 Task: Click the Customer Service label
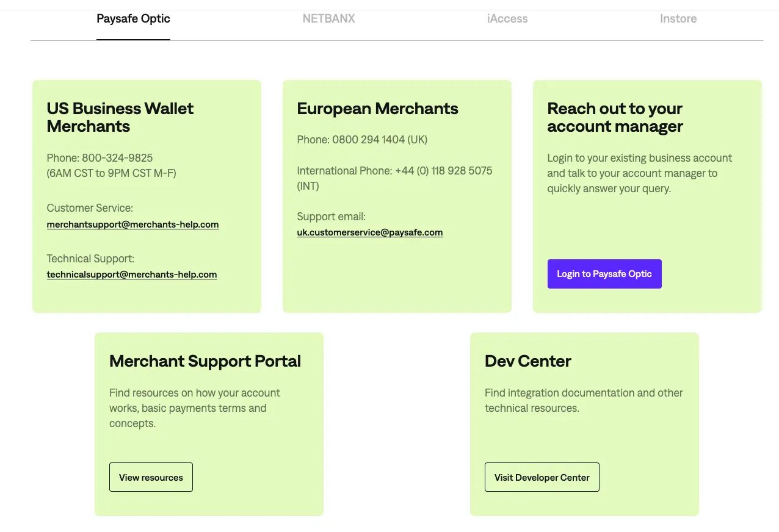coord(90,208)
